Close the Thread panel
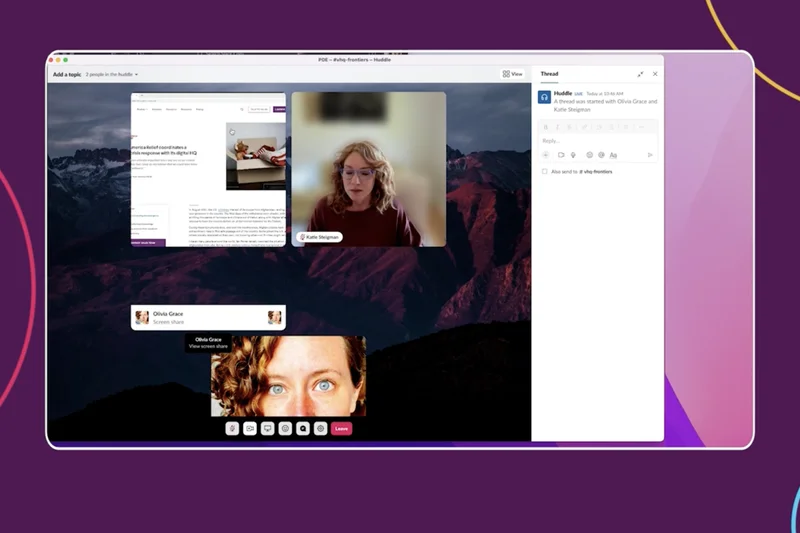The image size is (800, 533). (x=655, y=74)
